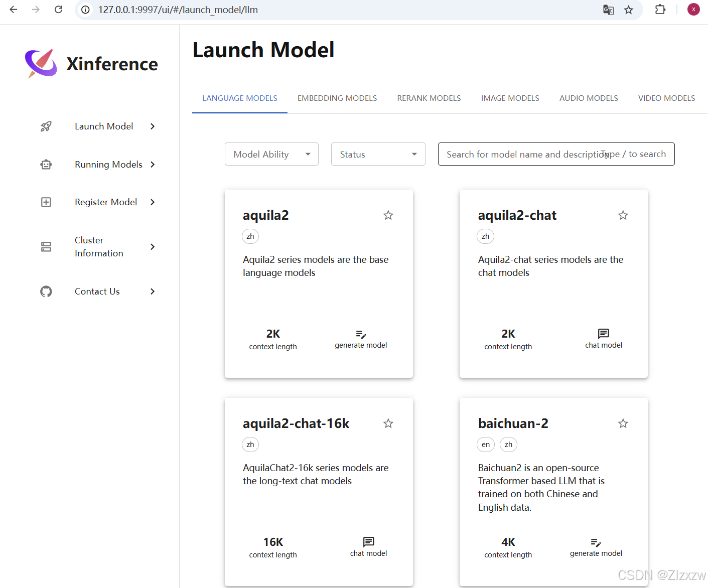Bookmark this page with the star icon
Screen dimensions: 708x588
coord(629,10)
